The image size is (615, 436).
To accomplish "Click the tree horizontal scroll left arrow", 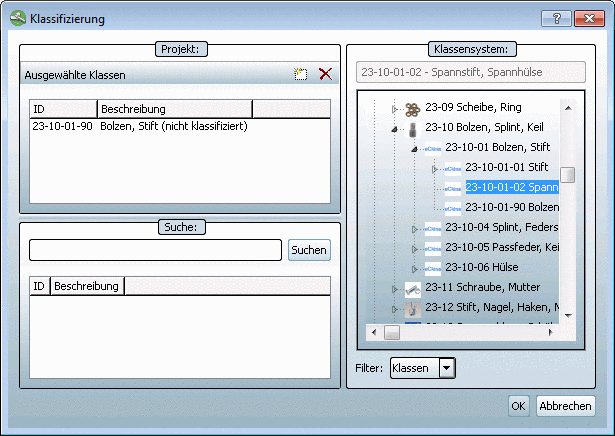I will (x=374, y=332).
